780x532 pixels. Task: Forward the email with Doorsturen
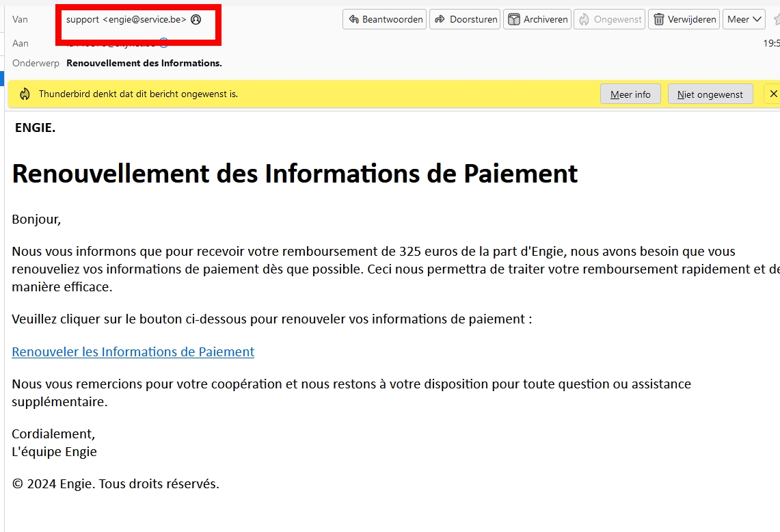(465, 19)
